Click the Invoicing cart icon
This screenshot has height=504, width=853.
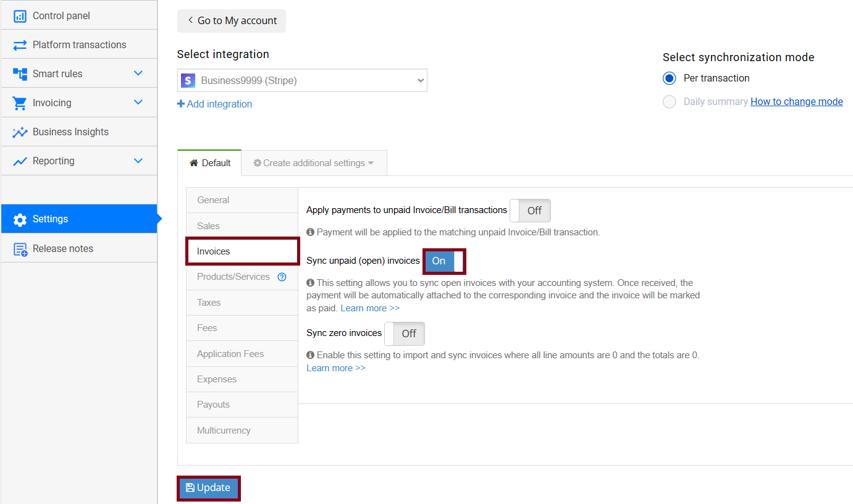20,102
